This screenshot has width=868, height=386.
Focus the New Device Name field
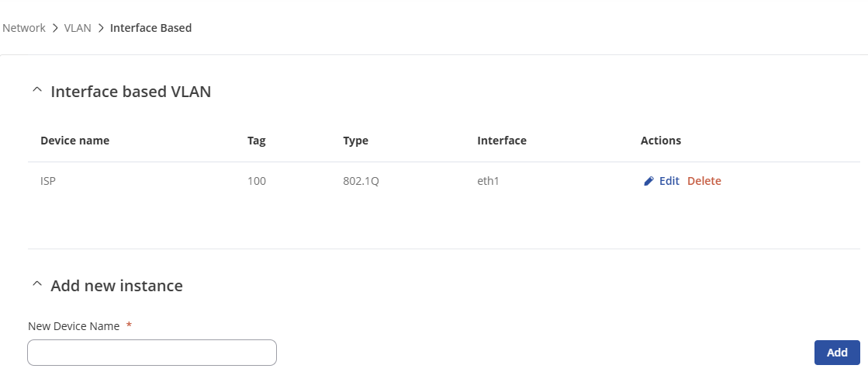pyautogui.click(x=152, y=353)
